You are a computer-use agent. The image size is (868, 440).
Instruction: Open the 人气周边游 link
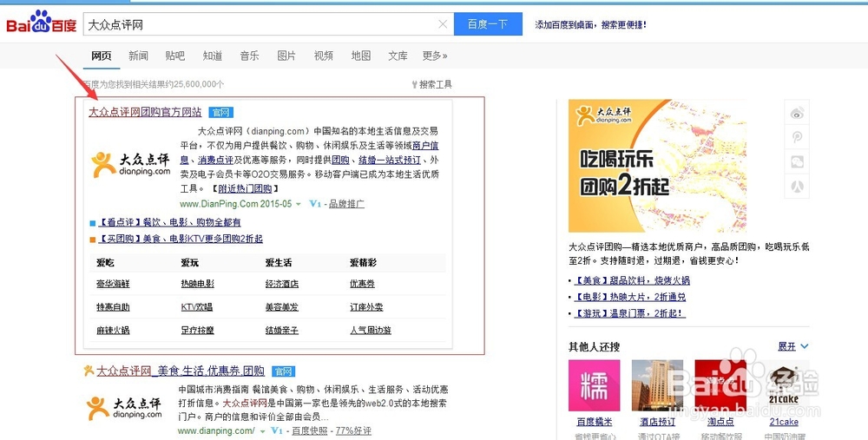click(371, 331)
